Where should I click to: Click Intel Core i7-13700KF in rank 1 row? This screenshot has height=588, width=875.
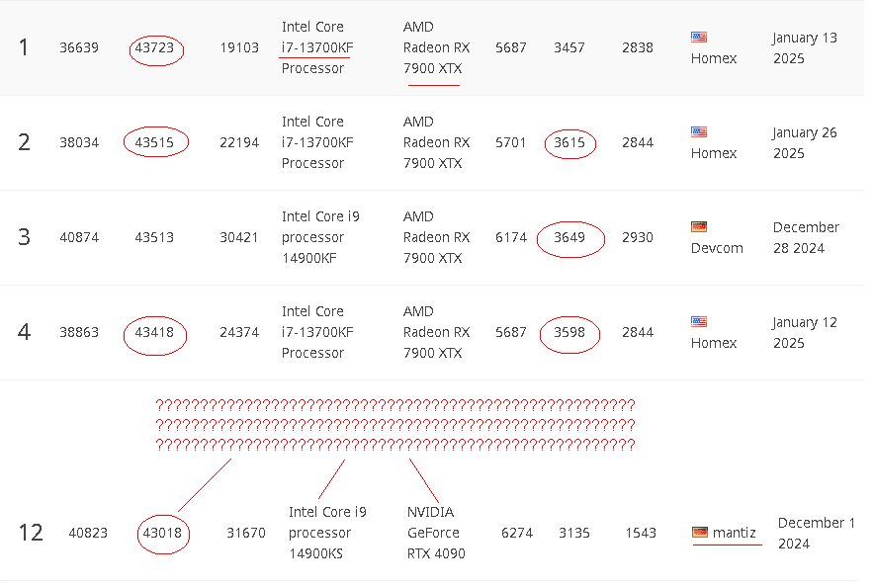(x=316, y=47)
